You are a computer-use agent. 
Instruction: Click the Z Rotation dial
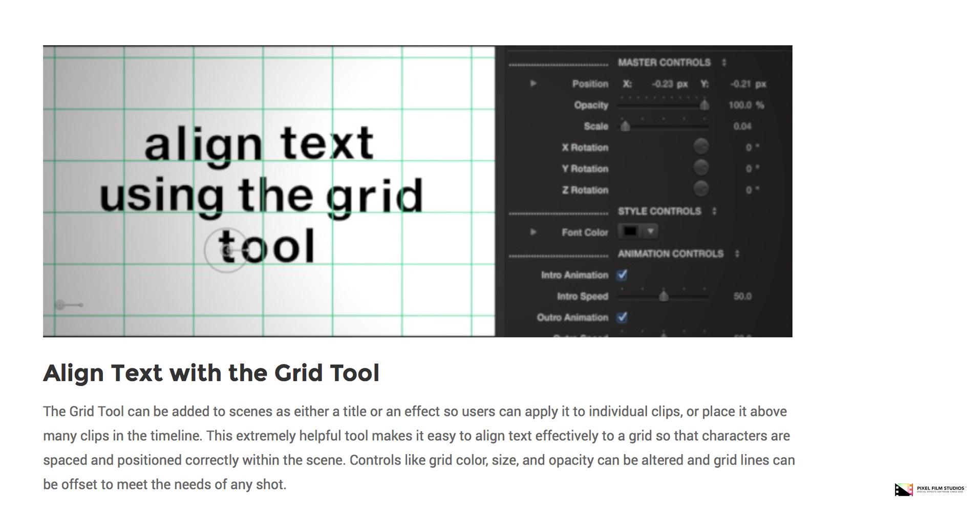tap(701, 189)
